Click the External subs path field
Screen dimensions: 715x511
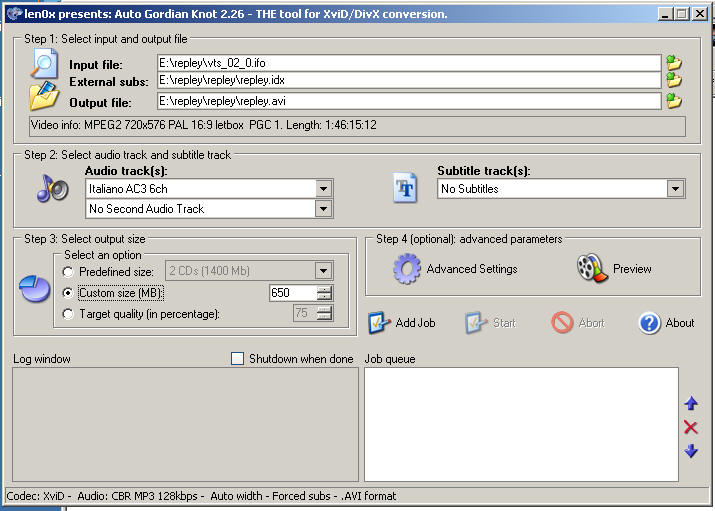[x=409, y=80]
